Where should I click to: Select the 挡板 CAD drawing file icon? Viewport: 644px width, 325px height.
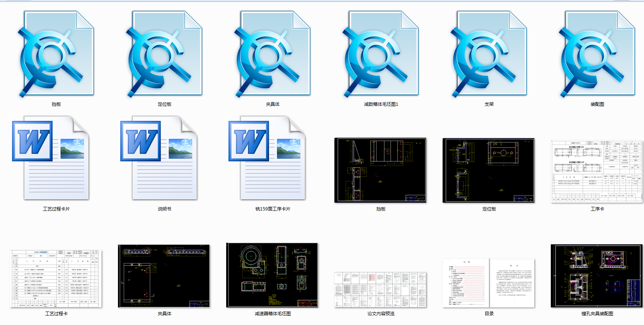pyautogui.click(x=56, y=54)
